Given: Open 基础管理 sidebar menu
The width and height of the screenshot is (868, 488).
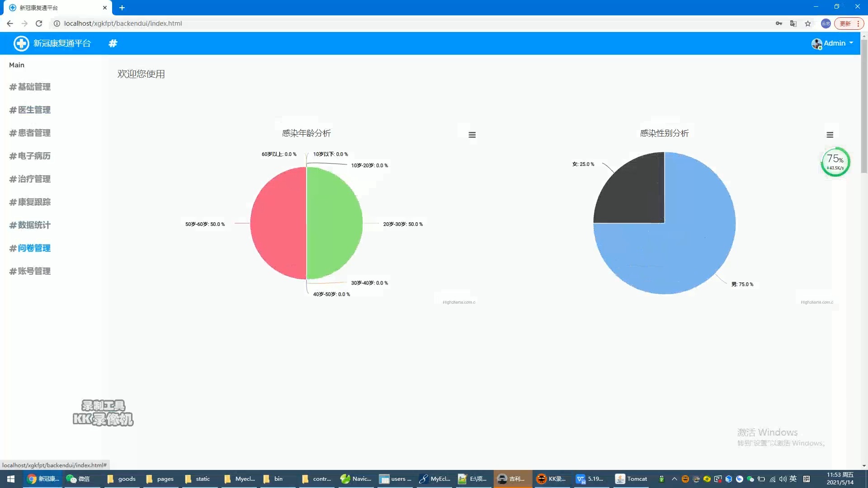Looking at the screenshot, I should tap(30, 87).
